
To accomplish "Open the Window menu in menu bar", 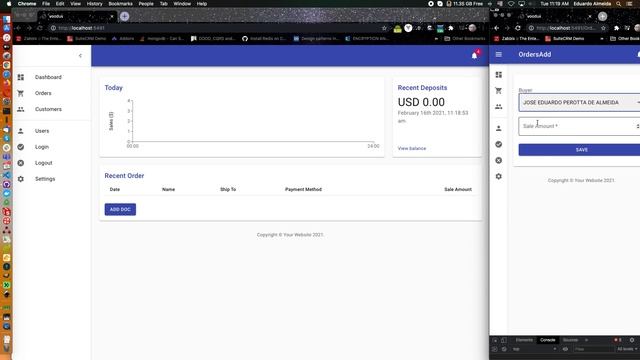I will (182, 4).
